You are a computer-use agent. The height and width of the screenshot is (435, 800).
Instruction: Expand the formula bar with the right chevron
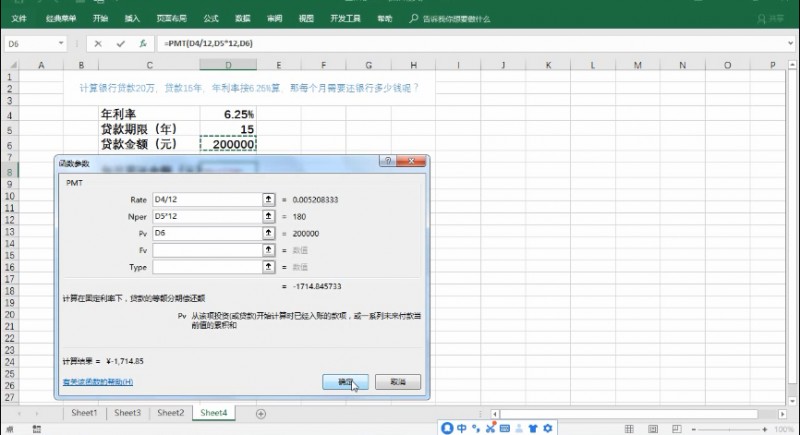[790, 43]
